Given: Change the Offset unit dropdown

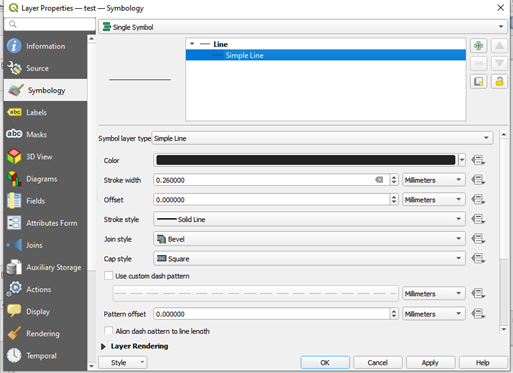Looking at the screenshot, I should [434, 200].
